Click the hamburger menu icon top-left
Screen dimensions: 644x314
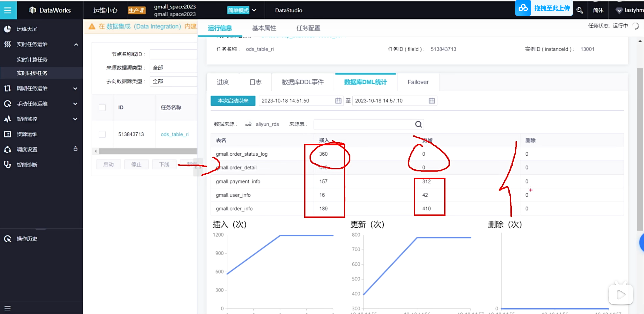8,10
